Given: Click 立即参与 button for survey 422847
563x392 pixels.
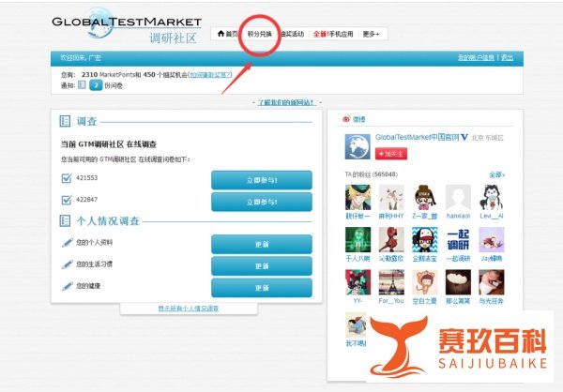Looking at the screenshot, I should coord(262,202).
